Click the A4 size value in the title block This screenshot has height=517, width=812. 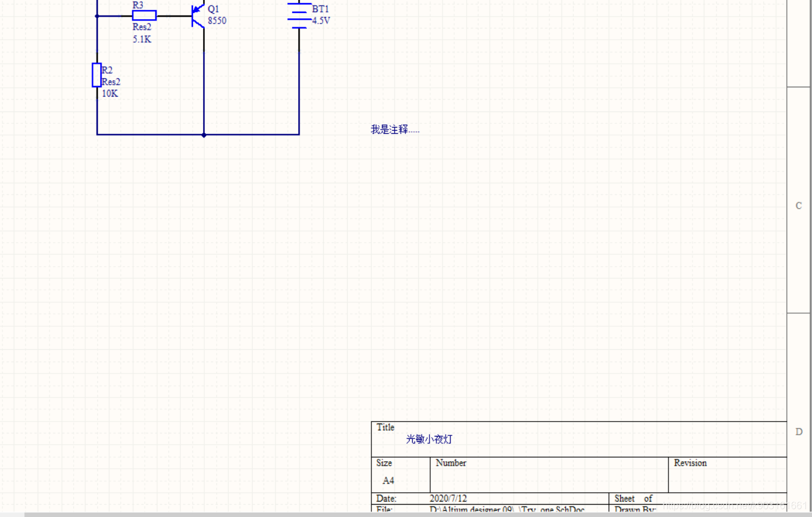pyautogui.click(x=388, y=480)
